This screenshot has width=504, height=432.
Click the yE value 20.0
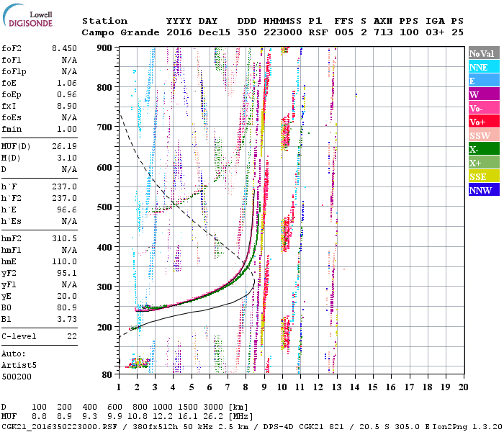point(66,297)
